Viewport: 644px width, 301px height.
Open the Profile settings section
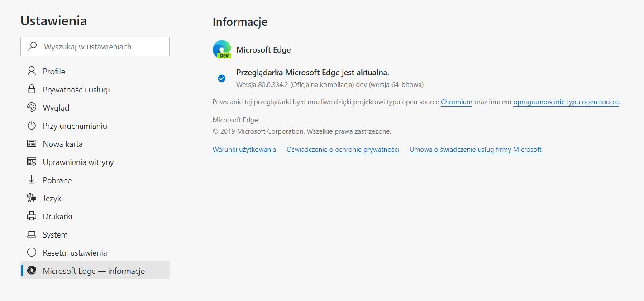point(95,71)
